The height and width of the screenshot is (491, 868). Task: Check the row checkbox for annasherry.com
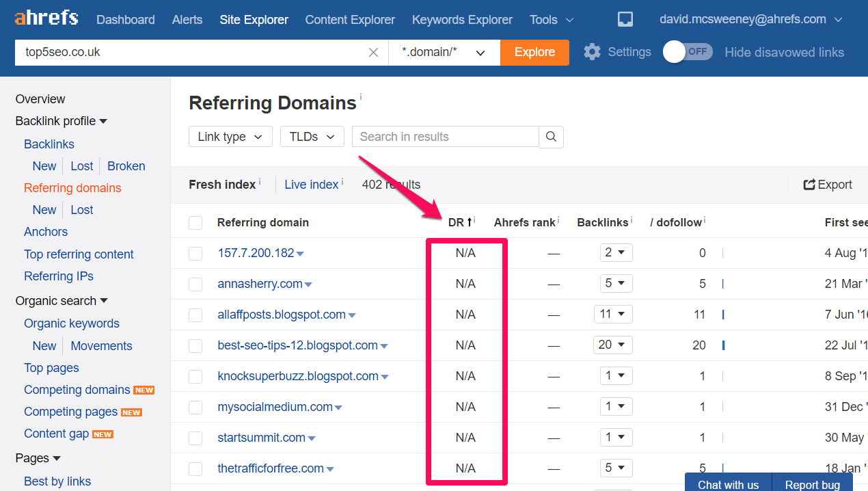pyautogui.click(x=195, y=283)
